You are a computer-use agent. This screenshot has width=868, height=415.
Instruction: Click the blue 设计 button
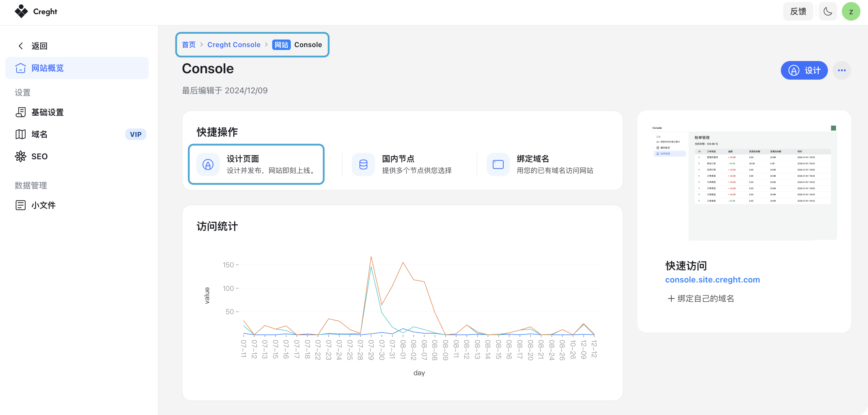(804, 70)
